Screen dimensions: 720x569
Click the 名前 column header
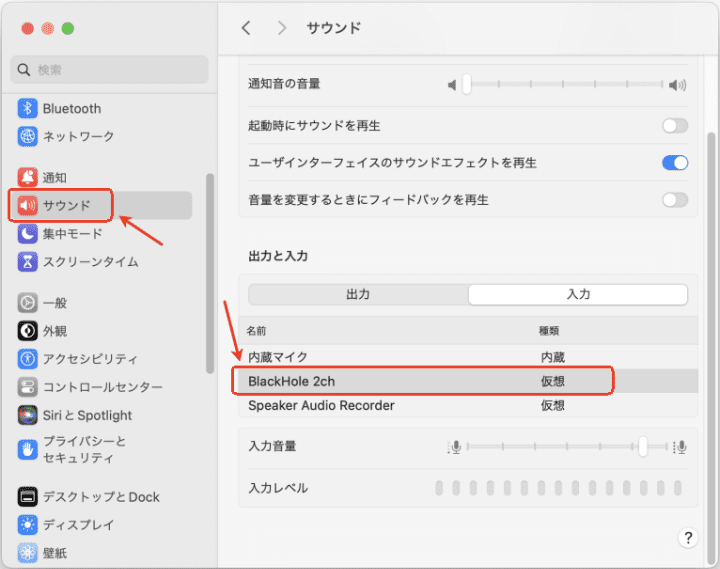pyautogui.click(x=256, y=331)
